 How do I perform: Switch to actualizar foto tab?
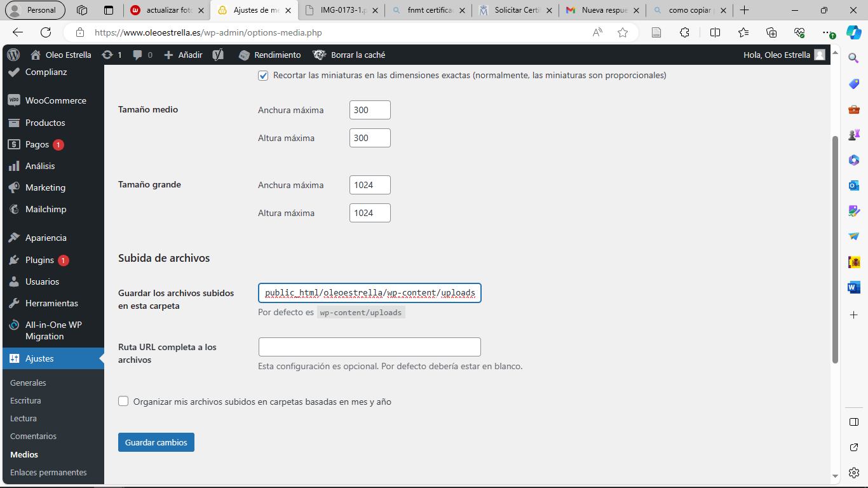click(x=166, y=10)
